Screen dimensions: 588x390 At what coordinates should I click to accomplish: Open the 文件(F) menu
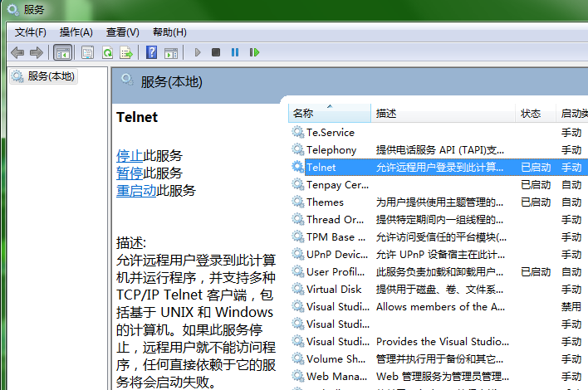[x=31, y=32]
